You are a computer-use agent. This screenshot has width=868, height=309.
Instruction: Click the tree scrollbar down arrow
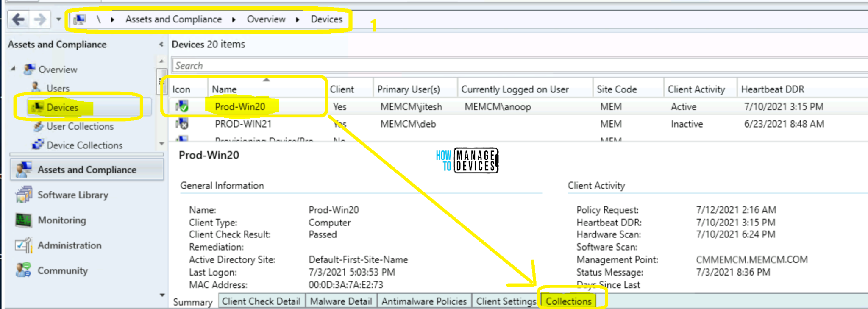[x=161, y=144]
